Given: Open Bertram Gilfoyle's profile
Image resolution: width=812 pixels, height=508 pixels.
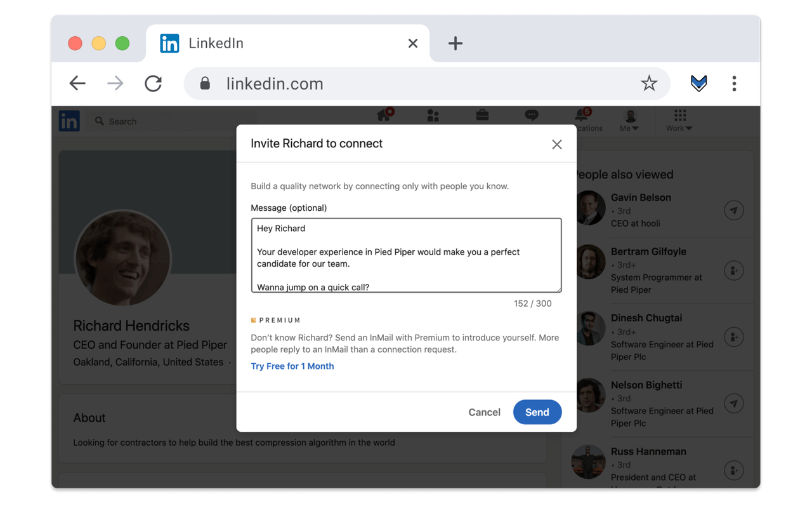Looking at the screenshot, I should pos(648,251).
